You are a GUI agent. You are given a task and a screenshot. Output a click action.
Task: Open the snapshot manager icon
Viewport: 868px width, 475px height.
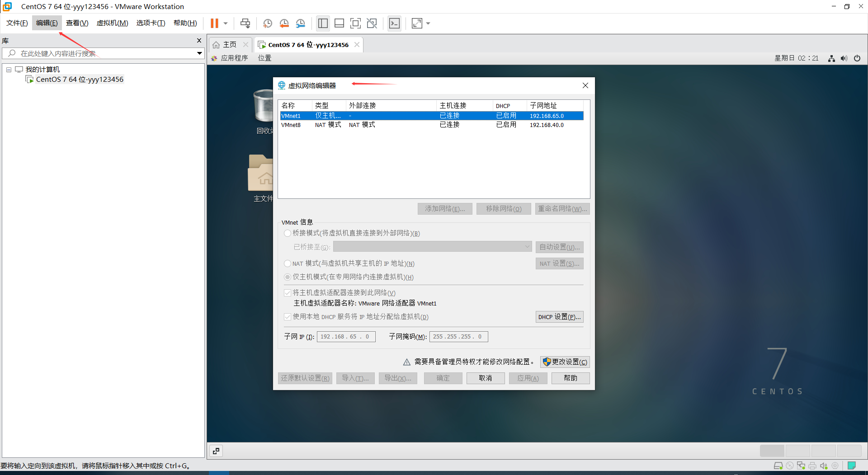coord(301,23)
